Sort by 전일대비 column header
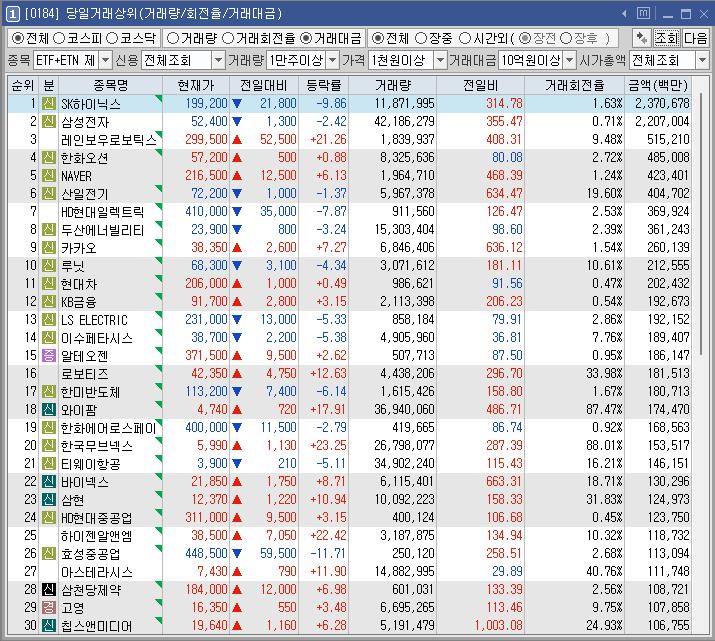 264,85
